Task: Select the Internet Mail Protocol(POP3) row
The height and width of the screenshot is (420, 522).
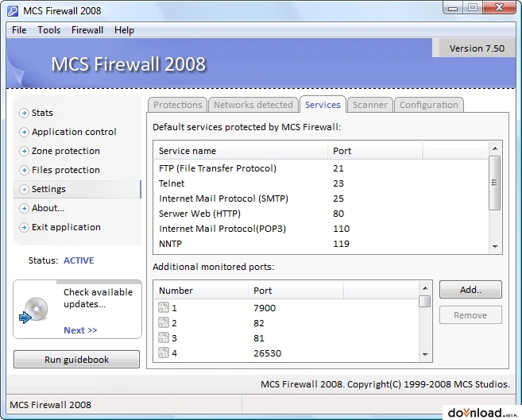Action: 321,229
